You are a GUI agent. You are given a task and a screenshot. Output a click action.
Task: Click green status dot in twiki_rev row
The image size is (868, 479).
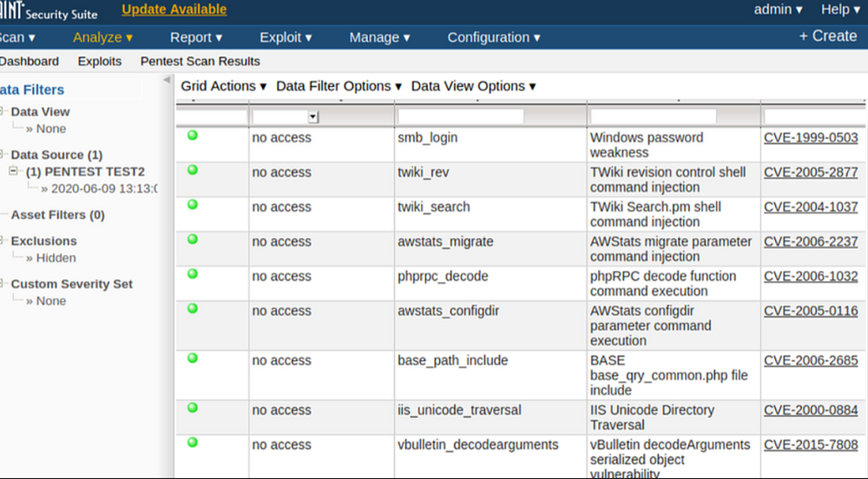coord(193,170)
